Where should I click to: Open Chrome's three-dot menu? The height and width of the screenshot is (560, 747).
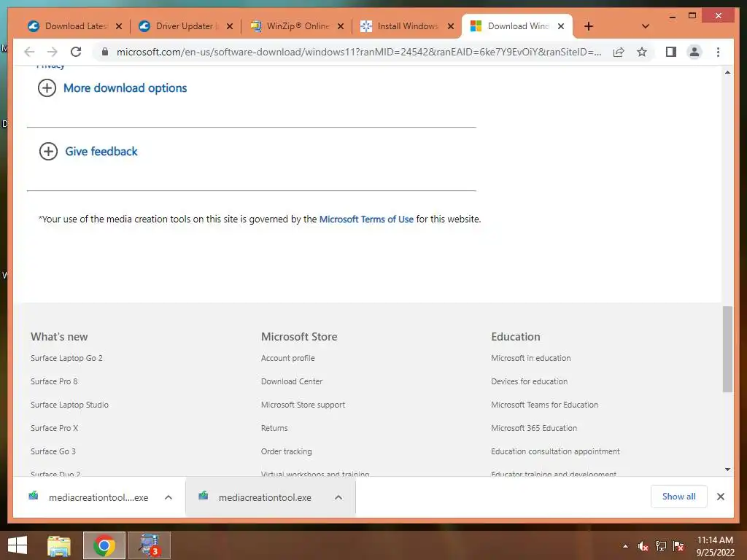pos(718,52)
